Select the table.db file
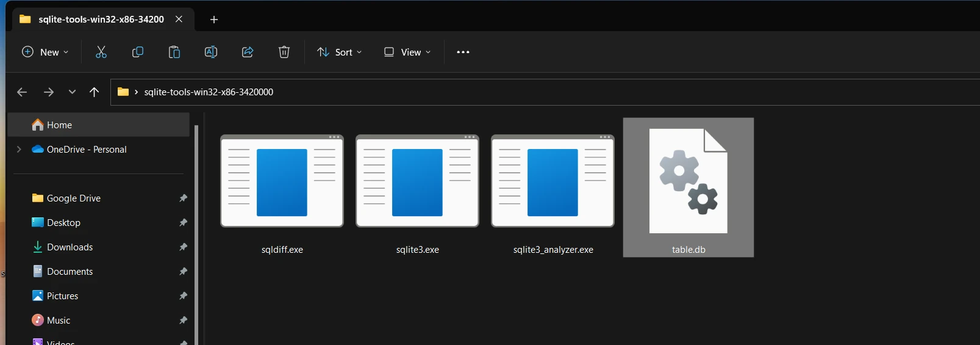This screenshot has height=345, width=980. 688,188
